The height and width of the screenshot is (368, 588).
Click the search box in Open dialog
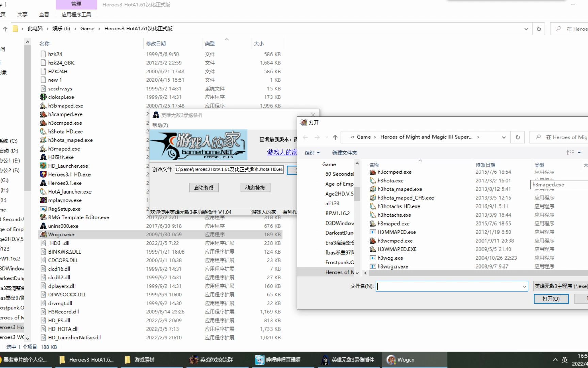click(x=559, y=137)
